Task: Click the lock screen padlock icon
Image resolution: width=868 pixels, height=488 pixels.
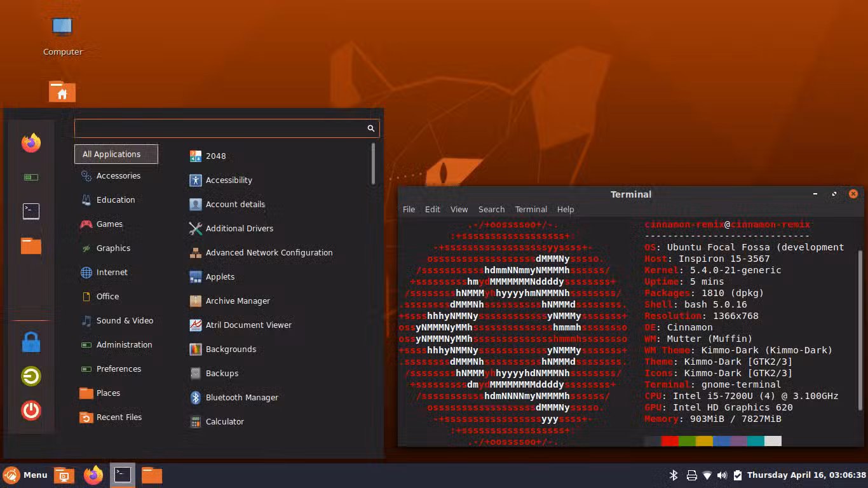Action: click(31, 342)
